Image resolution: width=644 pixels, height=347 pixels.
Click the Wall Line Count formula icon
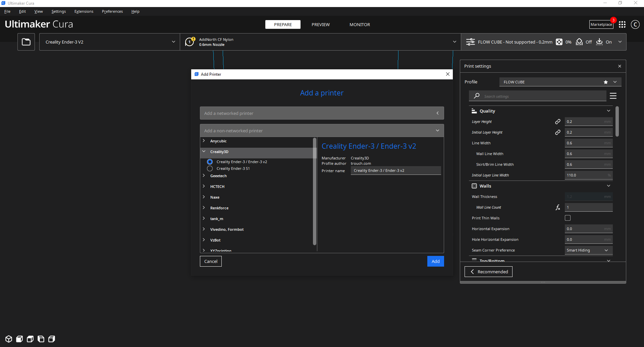click(x=558, y=207)
